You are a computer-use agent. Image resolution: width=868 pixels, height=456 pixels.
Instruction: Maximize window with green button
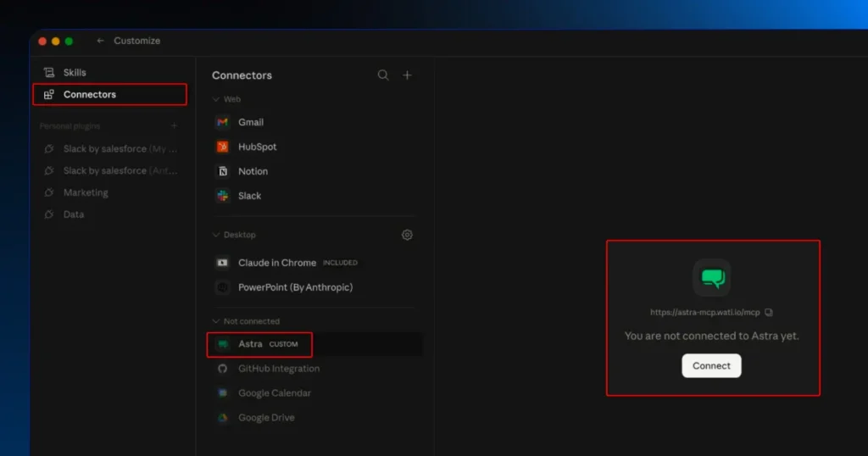tap(69, 42)
